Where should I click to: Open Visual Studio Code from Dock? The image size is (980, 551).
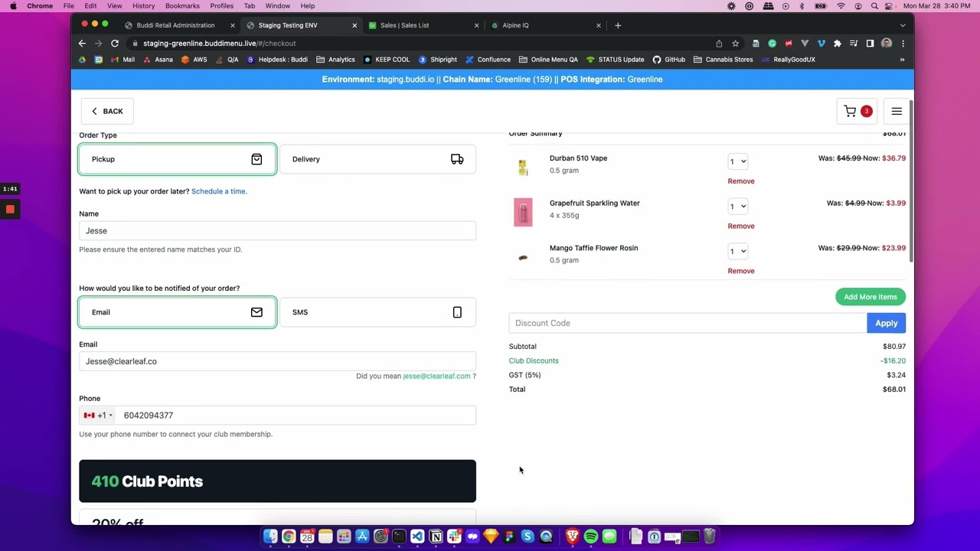pyautogui.click(x=417, y=536)
